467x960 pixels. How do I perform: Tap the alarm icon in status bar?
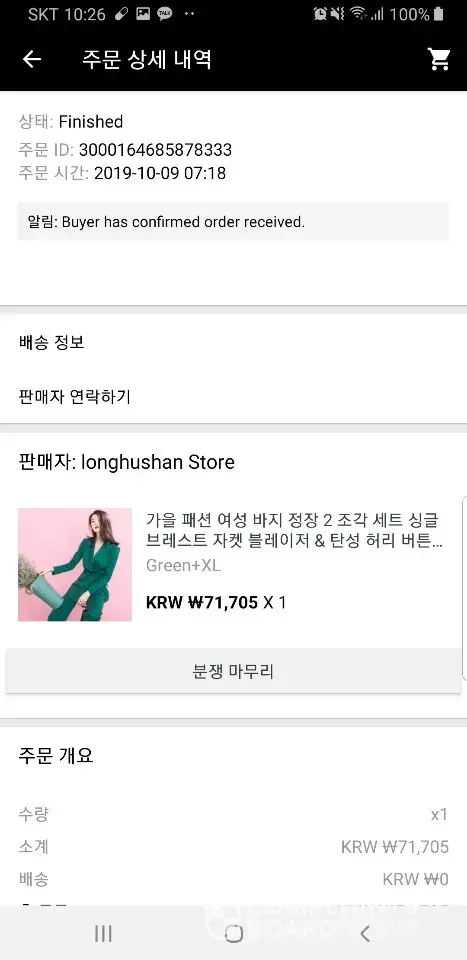click(319, 13)
